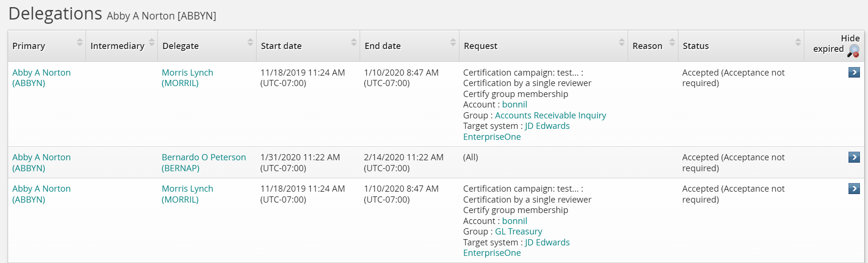
Task: Open details arrow for Bernardo O Peterson delegation
Action: (854, 157)
